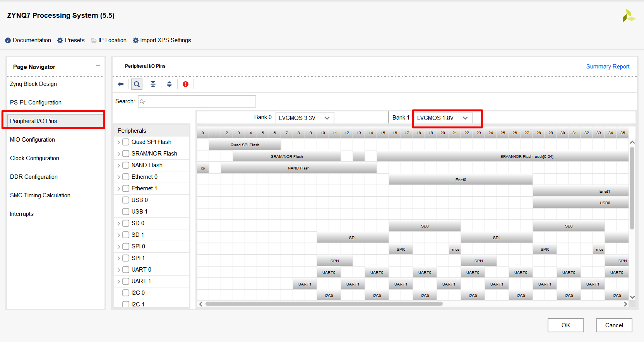This screenshot has width=644, height=342.
Task: Open the Summary Report link
Action: tap(608, 67)
